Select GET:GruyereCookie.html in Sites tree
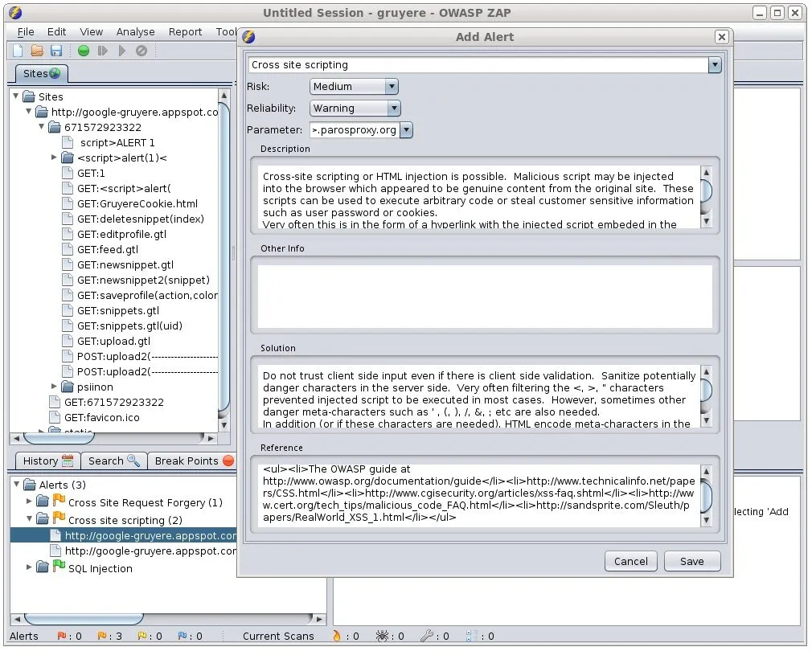The image size is (812, 651). (137, 204)
